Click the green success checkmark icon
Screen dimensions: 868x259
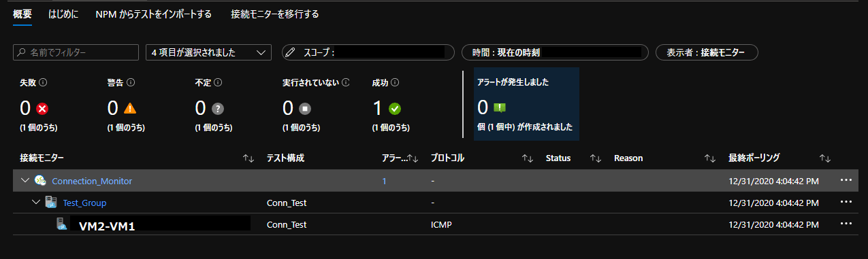(x=394, y=108)
